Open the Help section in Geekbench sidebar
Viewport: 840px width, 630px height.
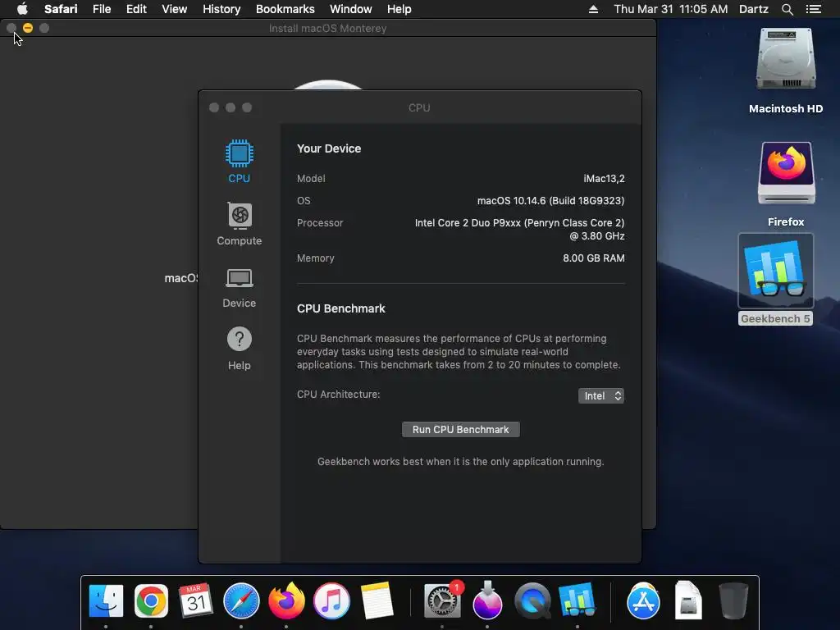[x=239, y=349]
